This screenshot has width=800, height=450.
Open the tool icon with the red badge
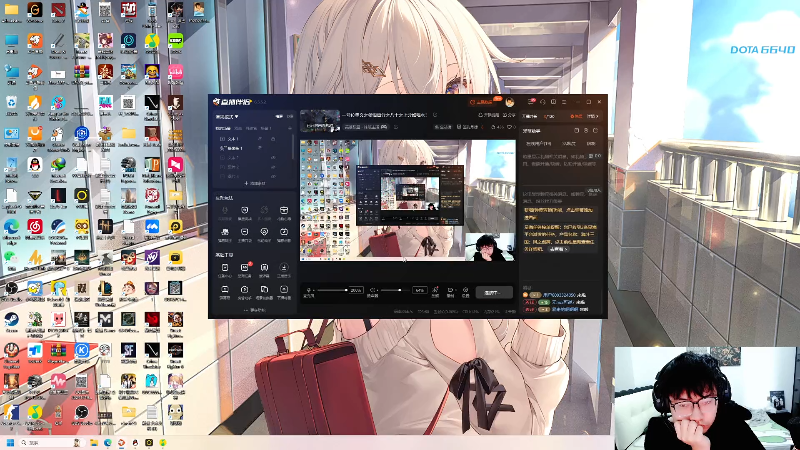(244, 269)
